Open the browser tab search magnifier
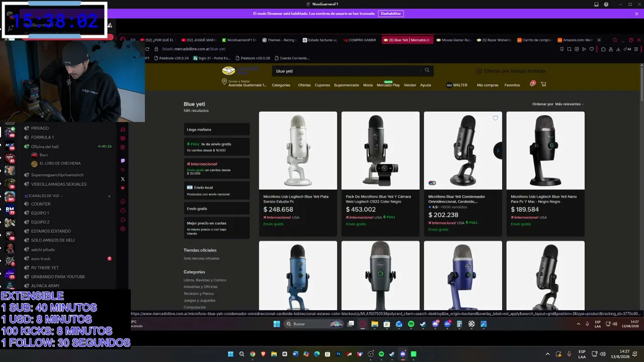This screenshot has height=362, width=644. point(614,40)
